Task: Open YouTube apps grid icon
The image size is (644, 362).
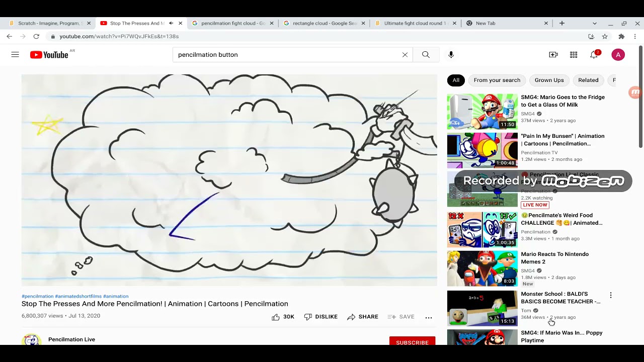Action: (574, 55)
